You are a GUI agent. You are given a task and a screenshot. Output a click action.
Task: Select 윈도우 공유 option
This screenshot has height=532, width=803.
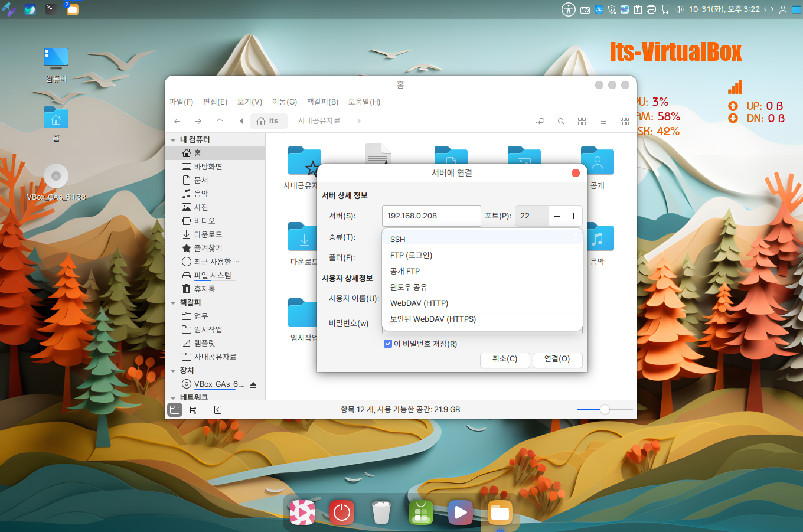pos(482,287)
